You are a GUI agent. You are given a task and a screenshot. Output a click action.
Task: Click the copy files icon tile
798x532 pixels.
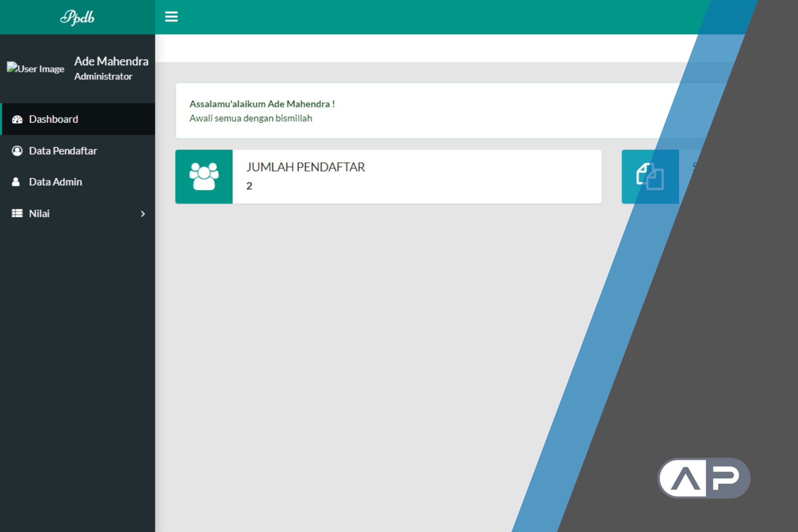650,177
